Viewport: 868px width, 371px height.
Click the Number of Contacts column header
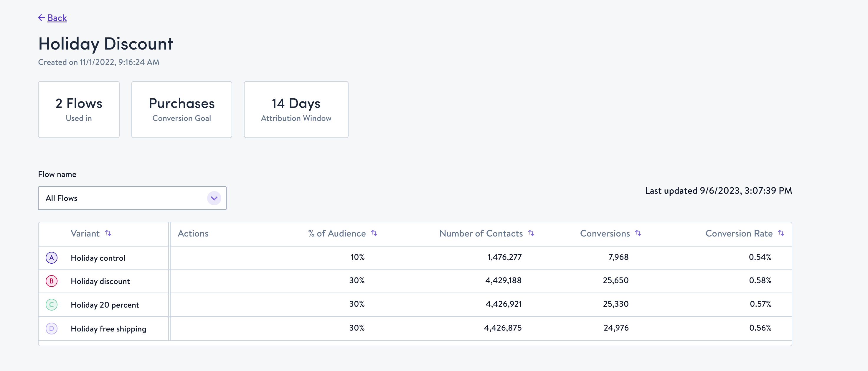coord(481,233)
